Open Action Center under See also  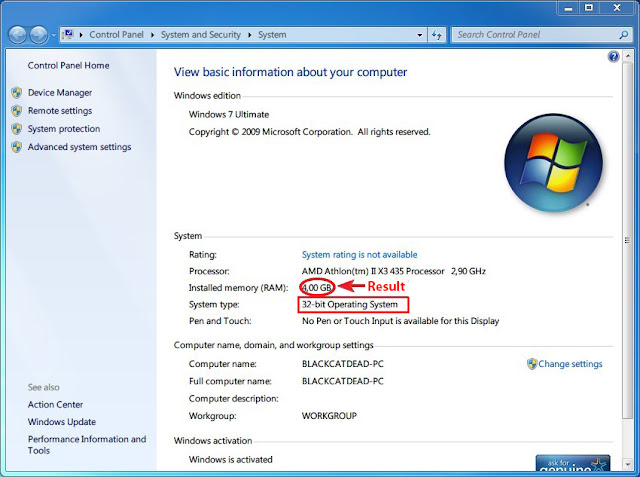(55, 405)
